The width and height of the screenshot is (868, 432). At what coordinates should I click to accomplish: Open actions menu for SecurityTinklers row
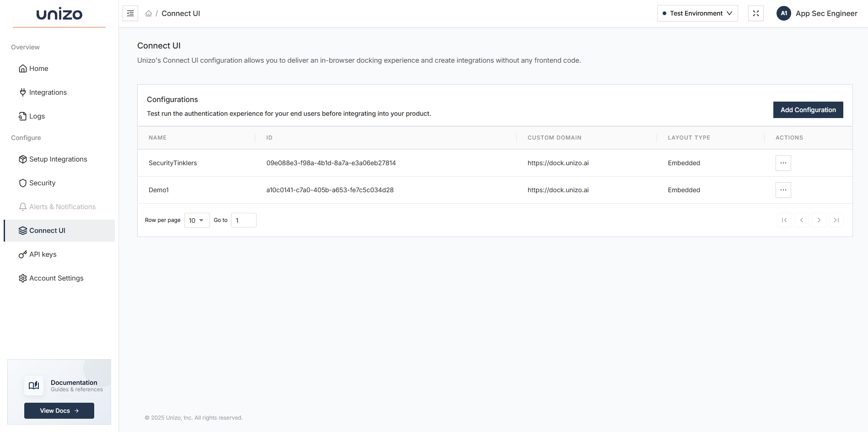click(783, 163)
